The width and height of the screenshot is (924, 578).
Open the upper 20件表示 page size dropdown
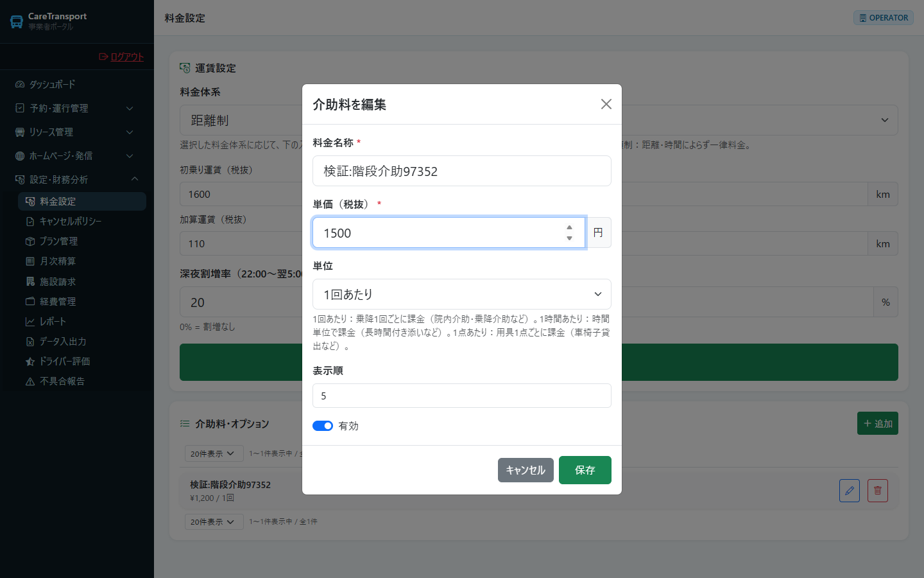(214, 453)
